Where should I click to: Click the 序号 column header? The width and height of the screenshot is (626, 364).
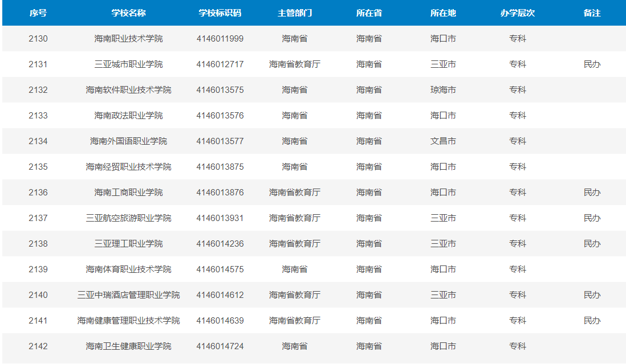pyautogui.click(x=38, y=13)
